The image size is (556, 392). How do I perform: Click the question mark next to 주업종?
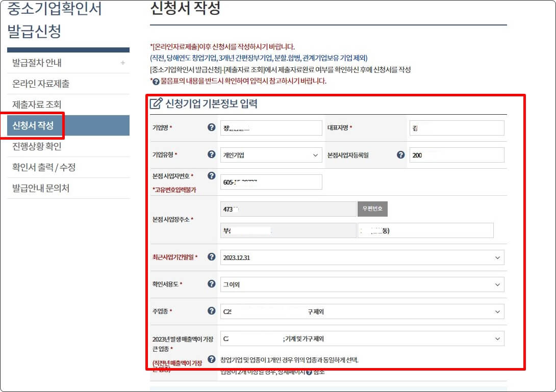[211, 311]
